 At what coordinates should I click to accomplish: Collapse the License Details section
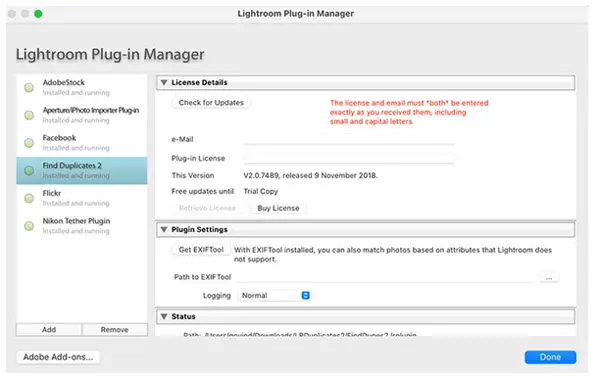pyautogui.click(x=164, y=83)
